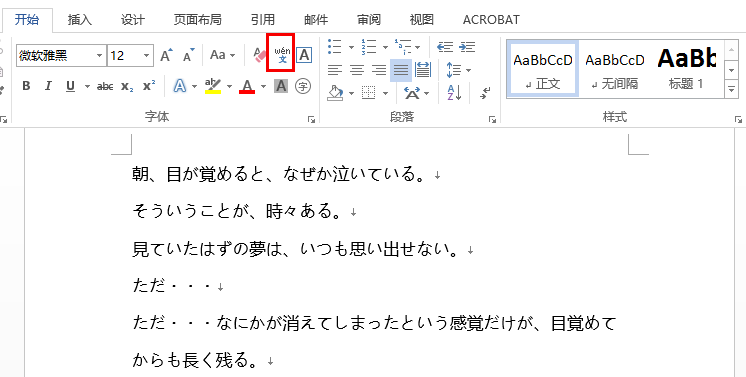The height and width of the screenshot is (377, 746).
Task: Clear all formatting eraser icon
Action: point(260,56)
